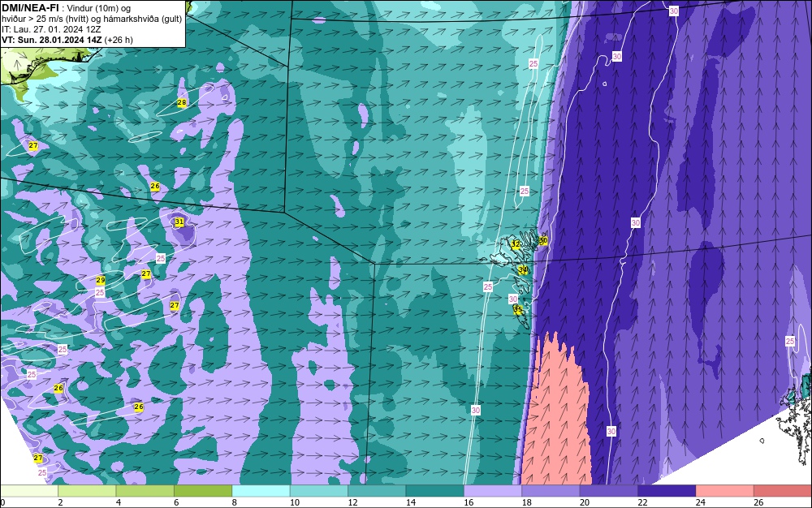Click the 'IT: Lau. 27. 01. 2024 12Z' line

click(51, 29)
